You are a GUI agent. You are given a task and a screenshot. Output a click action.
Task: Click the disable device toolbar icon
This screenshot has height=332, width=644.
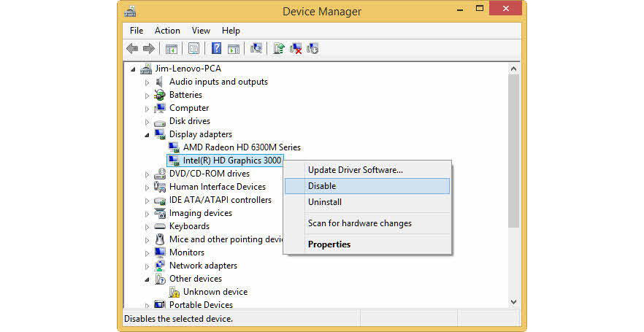[x=313, y=49]
